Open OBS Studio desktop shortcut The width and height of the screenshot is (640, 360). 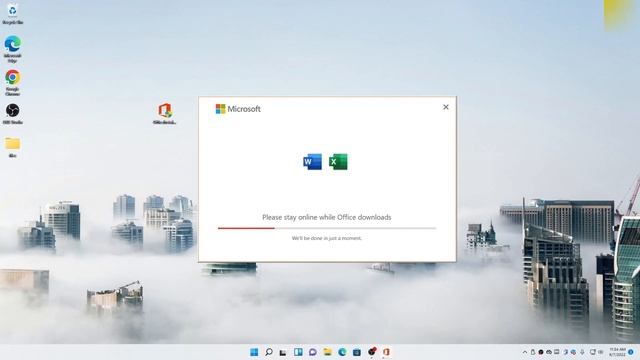[x=12, y=113]
